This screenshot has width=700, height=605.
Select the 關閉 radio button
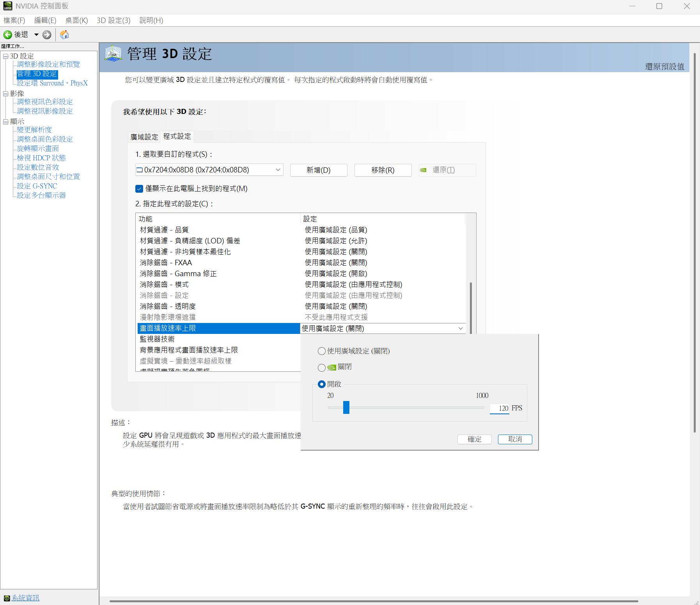tap(322, 367)
